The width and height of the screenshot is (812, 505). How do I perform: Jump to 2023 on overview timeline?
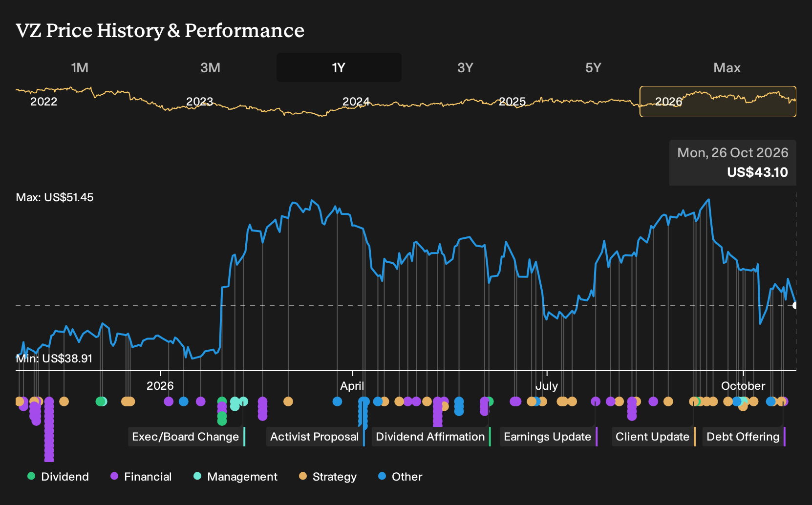point(199,102)
